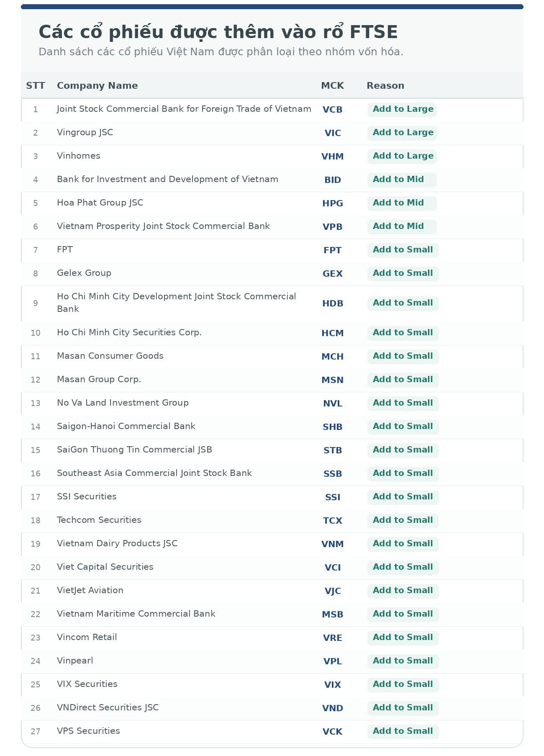Click the HDB ticker symbol

(x=333, y=303)
